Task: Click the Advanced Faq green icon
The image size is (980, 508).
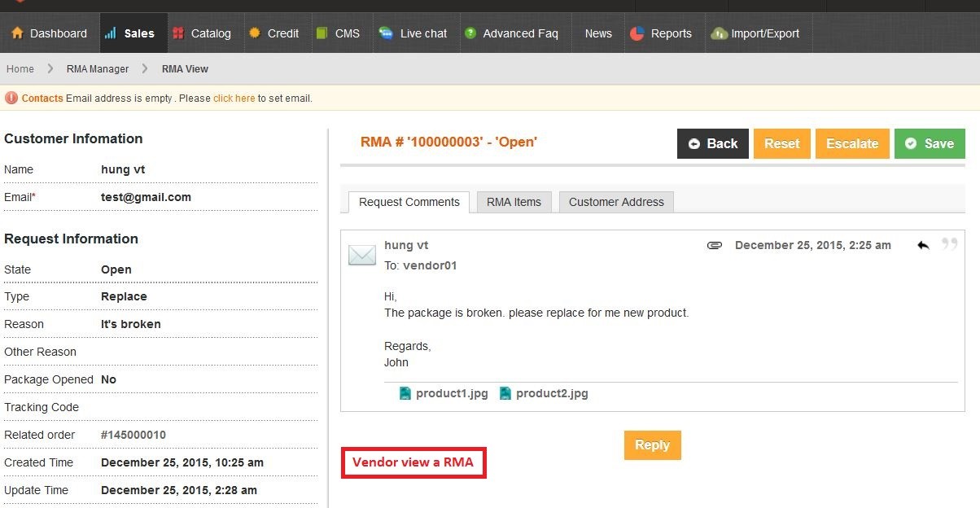Action: click(470, 33)
